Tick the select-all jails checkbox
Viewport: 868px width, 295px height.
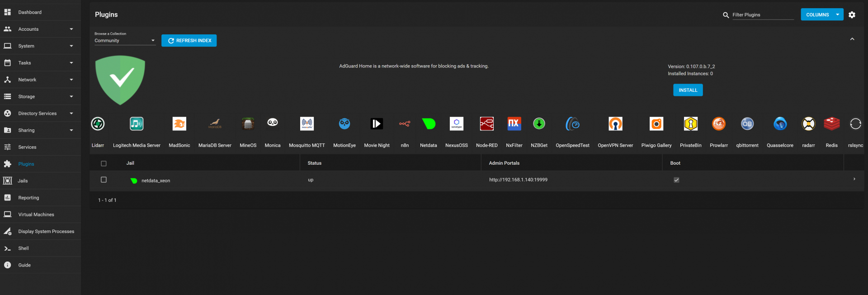(x=104, y=163)
